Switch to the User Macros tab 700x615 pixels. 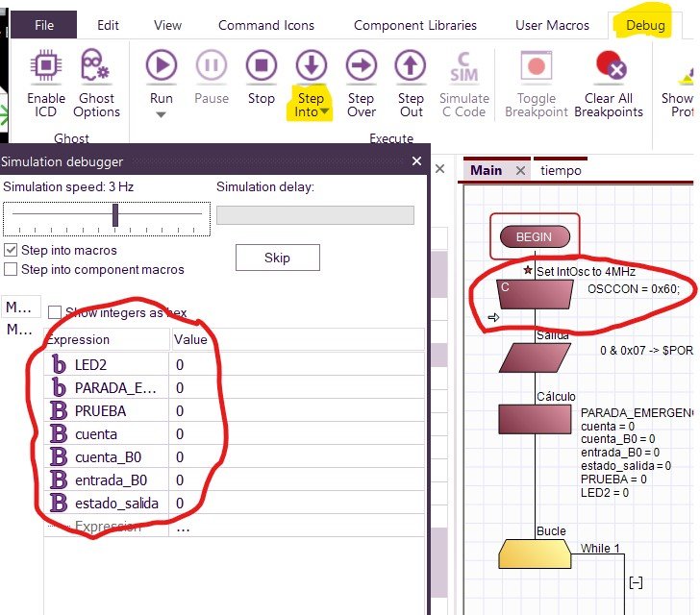(552, 25)
